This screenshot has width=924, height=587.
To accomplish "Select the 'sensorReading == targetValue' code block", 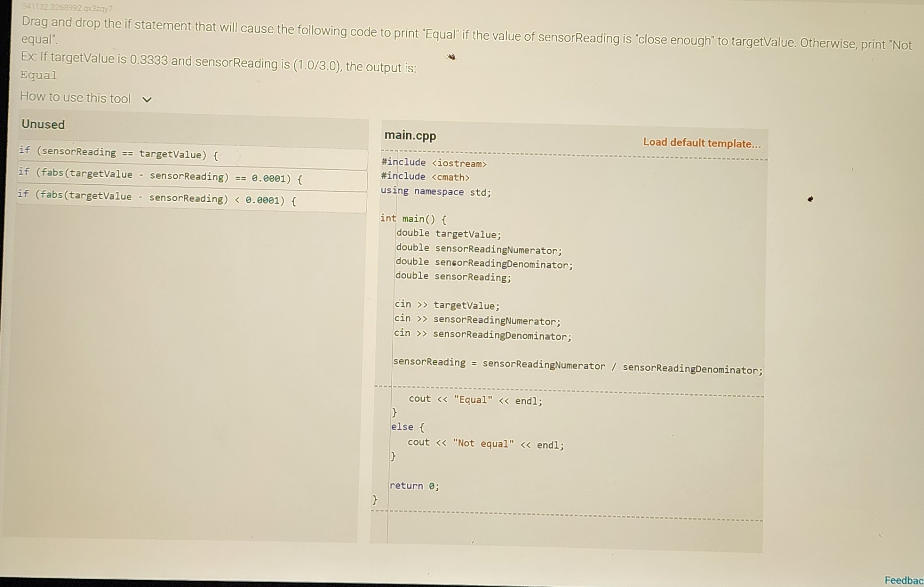I will [120, 153].
